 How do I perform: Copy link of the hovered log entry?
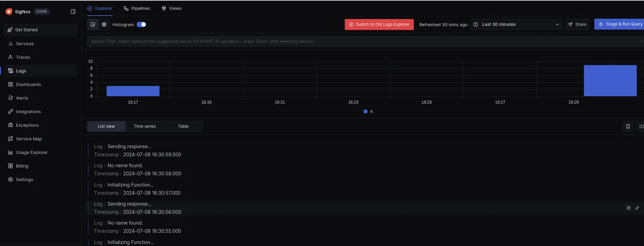coord(637,208)
